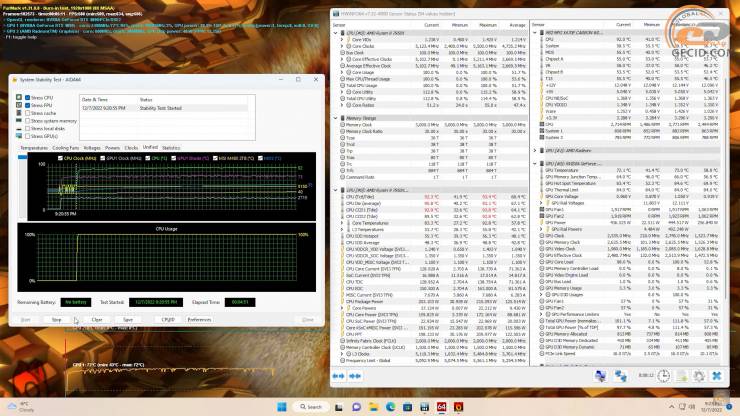
Task: Open File Explorer from the taskbar
Action: 373,407
